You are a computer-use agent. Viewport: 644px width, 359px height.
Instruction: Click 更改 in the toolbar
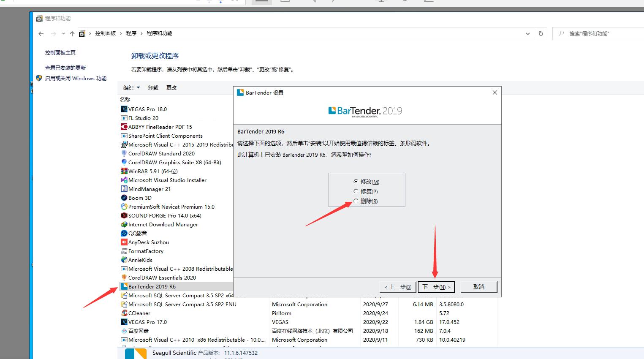(171, 88)
